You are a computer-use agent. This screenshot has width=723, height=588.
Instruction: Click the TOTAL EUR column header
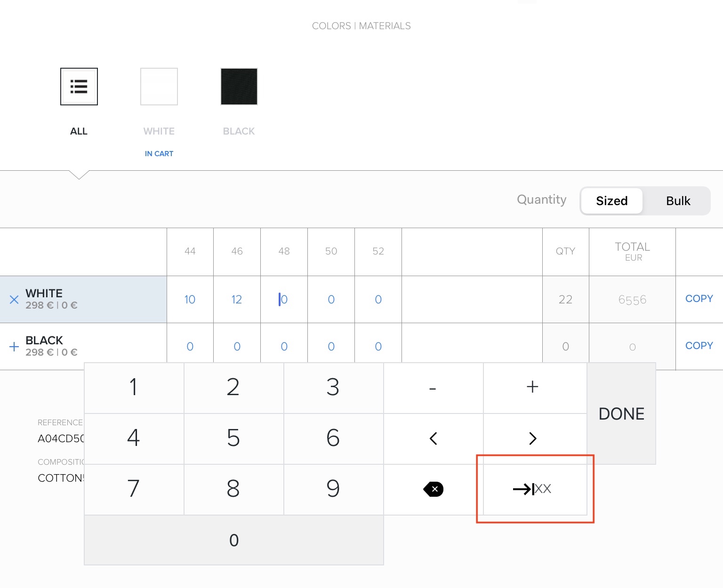point(632,251)
